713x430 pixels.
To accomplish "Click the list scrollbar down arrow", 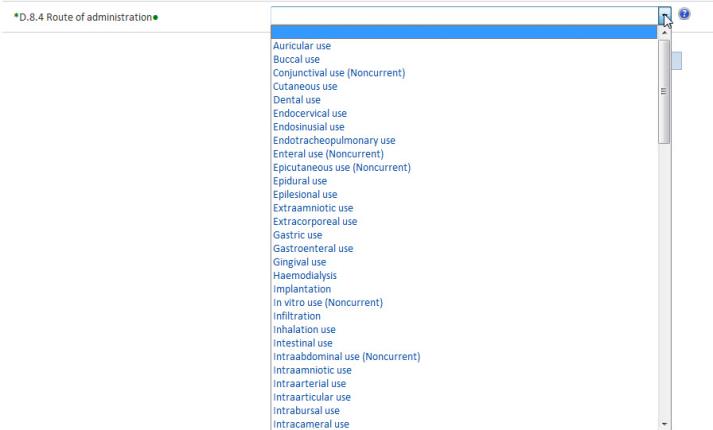I will coord(664,423).
